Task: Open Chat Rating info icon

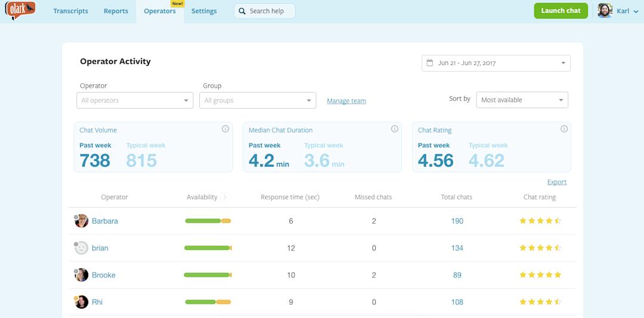Action: pos(564,129)
